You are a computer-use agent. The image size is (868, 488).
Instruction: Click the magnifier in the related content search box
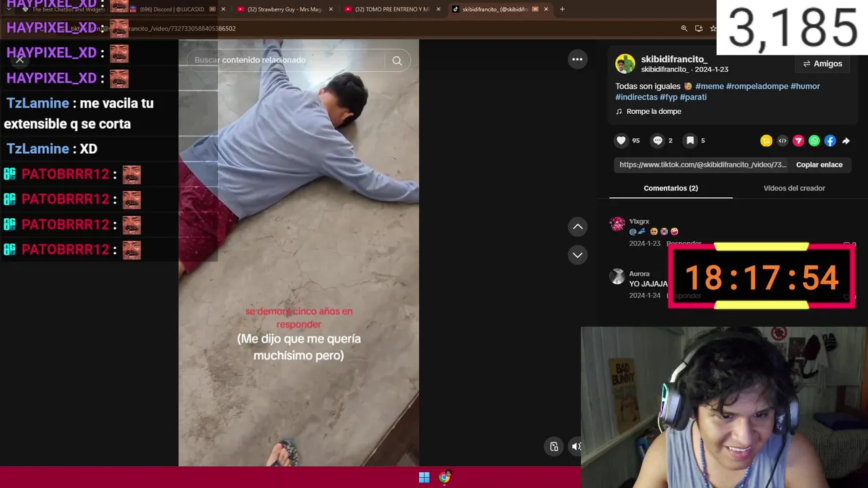pyautogui.click(x=397, y=60)
